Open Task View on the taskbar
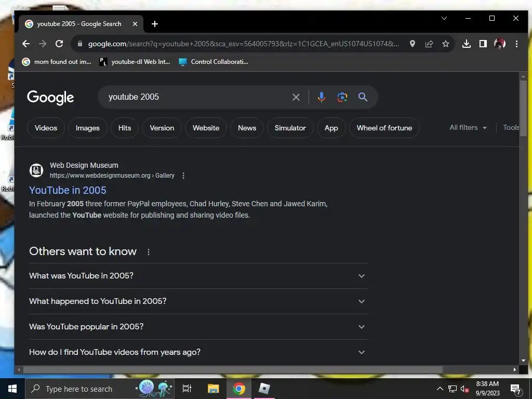The image size is (532, 399). (x=187, y=389)
